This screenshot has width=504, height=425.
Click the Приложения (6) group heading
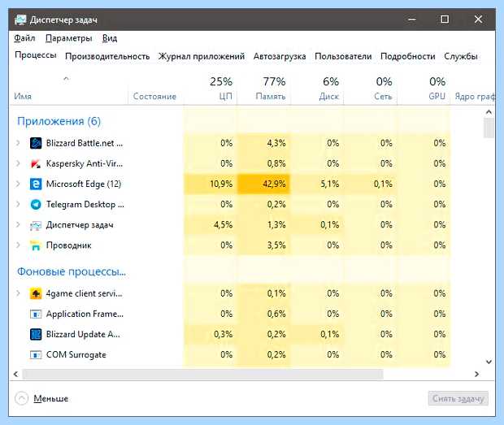point(59,121)
